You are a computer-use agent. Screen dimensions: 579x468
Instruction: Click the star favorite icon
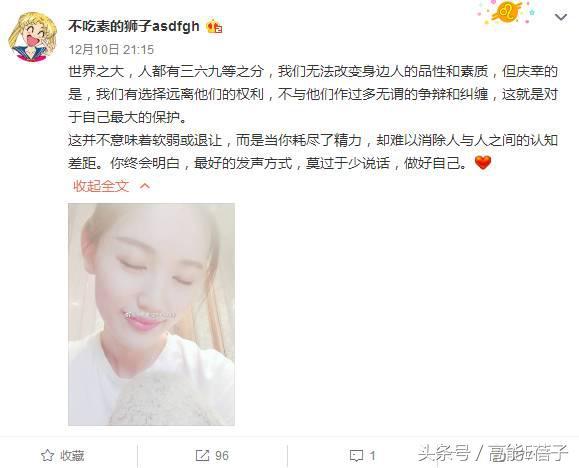pos(47,455)
